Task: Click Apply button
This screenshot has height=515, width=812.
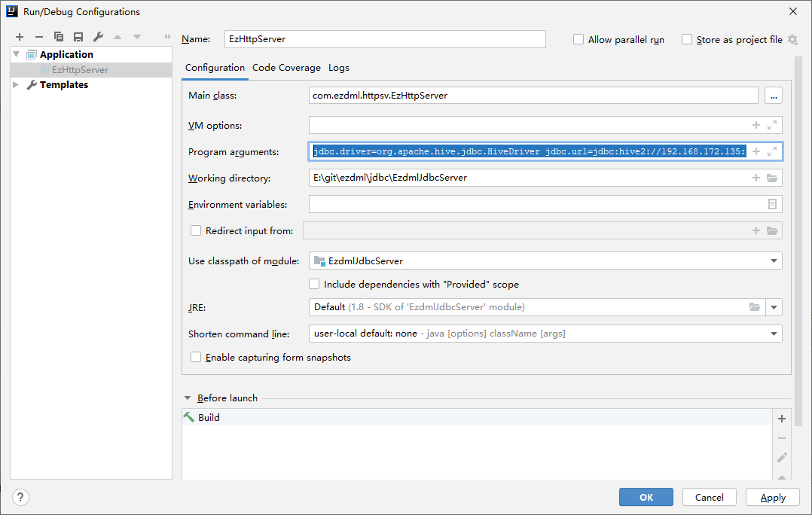Action: (x=773, y=497)
